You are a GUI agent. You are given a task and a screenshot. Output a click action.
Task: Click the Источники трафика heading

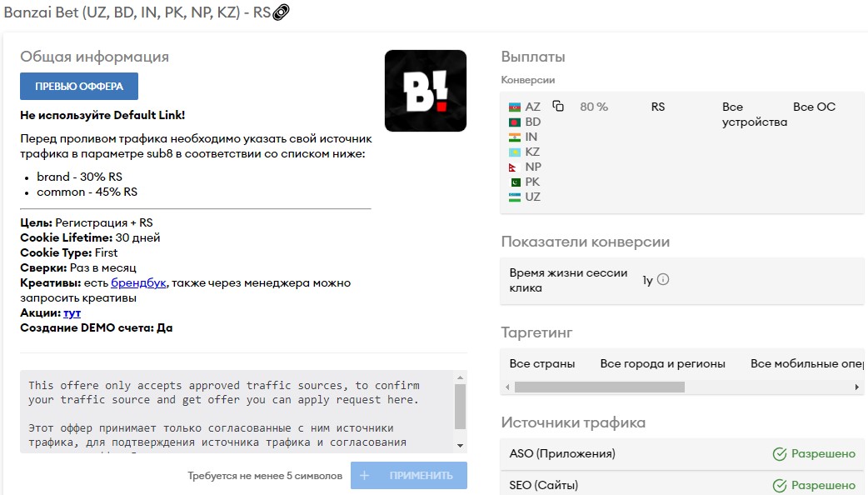573,422
